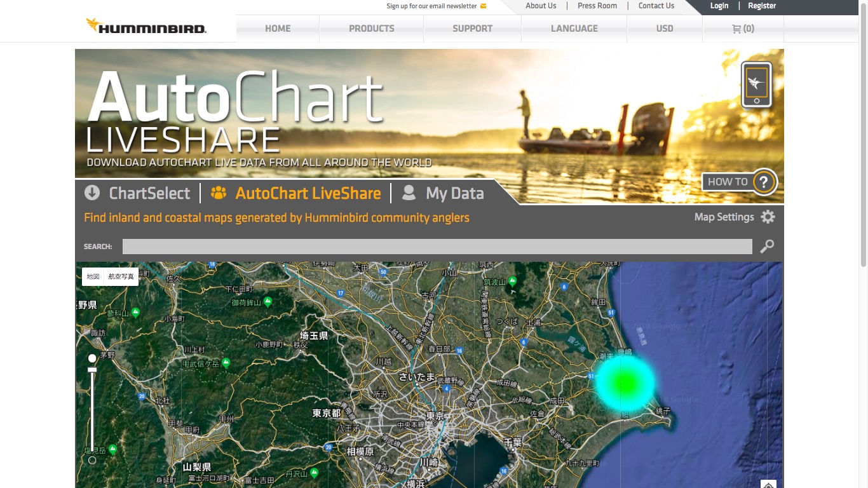Open the PRODUCTS menu
The image size is (868, 488).
tap(372, 29)
